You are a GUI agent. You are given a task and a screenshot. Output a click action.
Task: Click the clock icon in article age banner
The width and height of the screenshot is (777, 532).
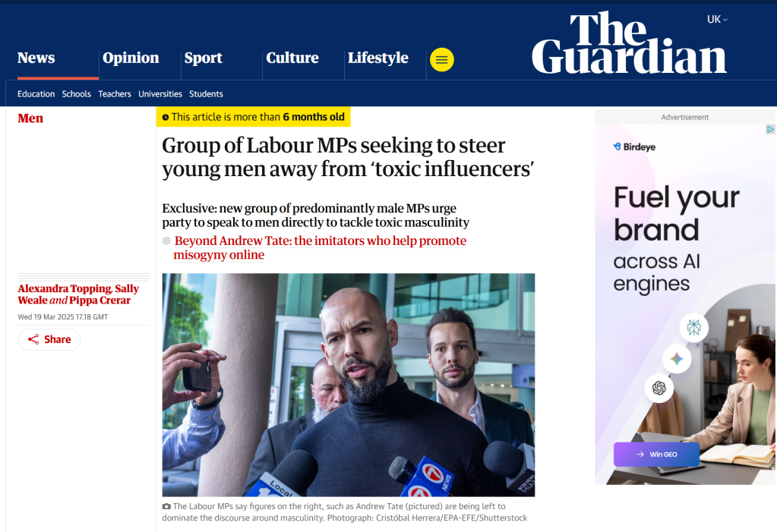tap(166, 118)
